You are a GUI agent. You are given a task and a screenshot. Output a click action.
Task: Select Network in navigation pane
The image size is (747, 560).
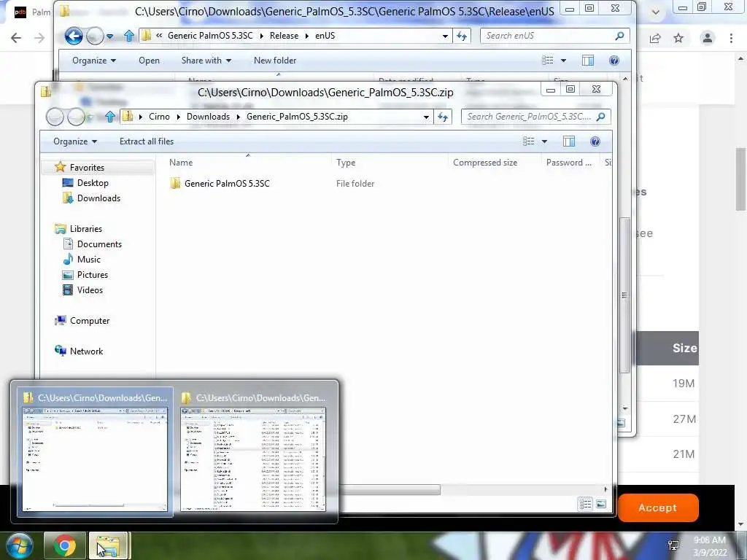[x=86, y=351]
